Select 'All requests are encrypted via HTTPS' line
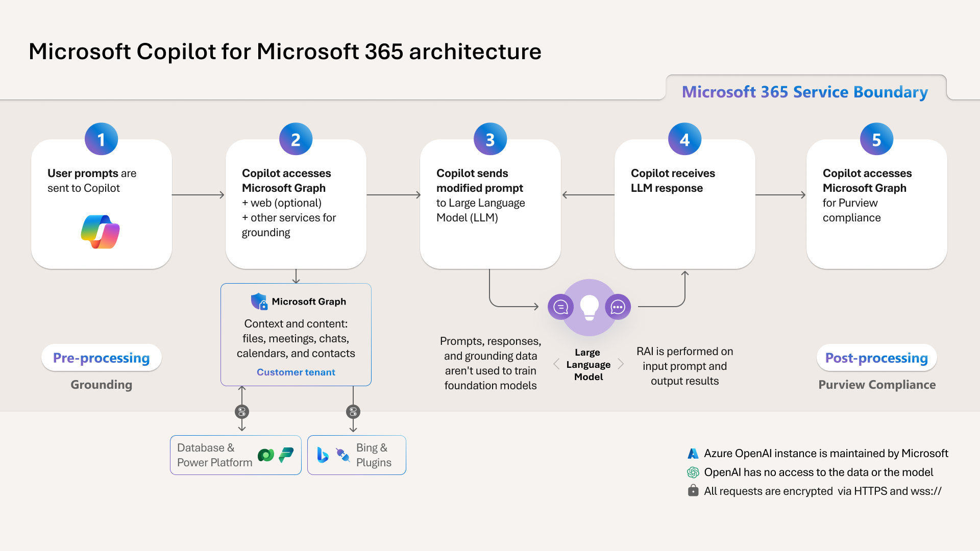The width and height of the screenshot is (980, 551). click(x=822, y=491)
